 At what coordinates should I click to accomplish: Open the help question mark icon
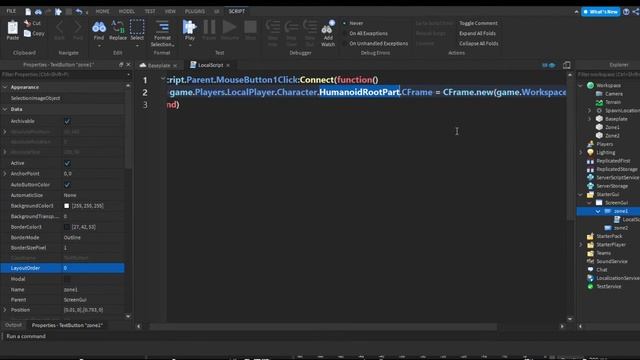click(626, 11)
